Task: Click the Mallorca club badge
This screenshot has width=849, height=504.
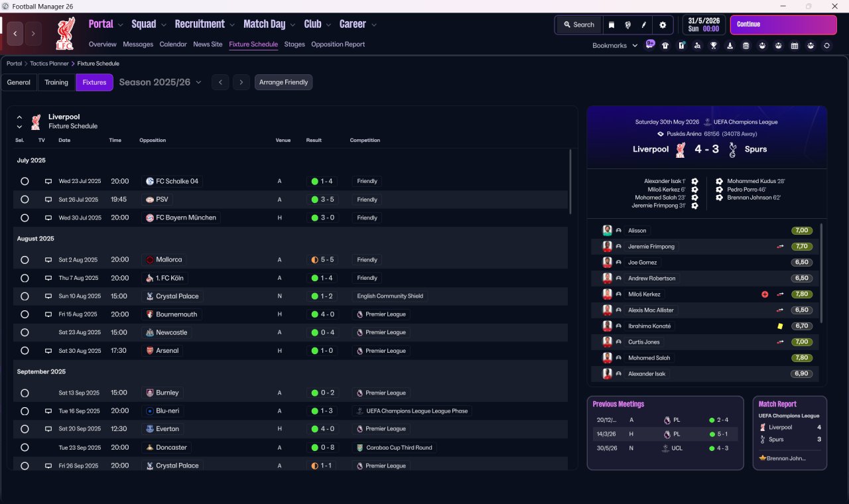Action: tap(150, 260)
